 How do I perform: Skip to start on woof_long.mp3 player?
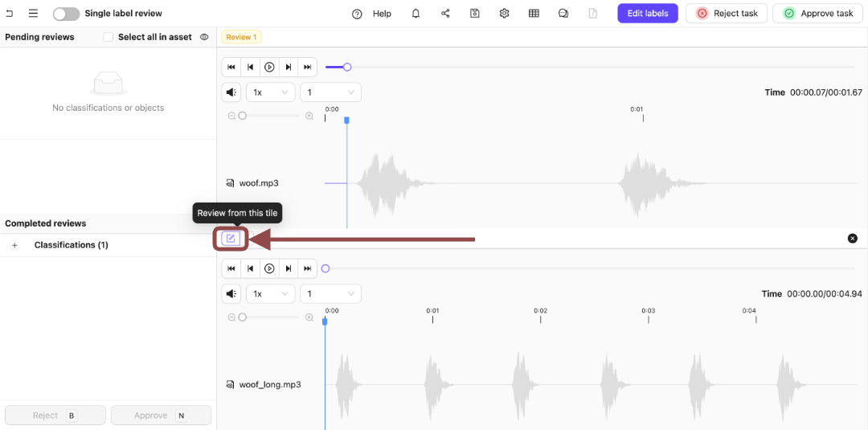coord(231,268)
